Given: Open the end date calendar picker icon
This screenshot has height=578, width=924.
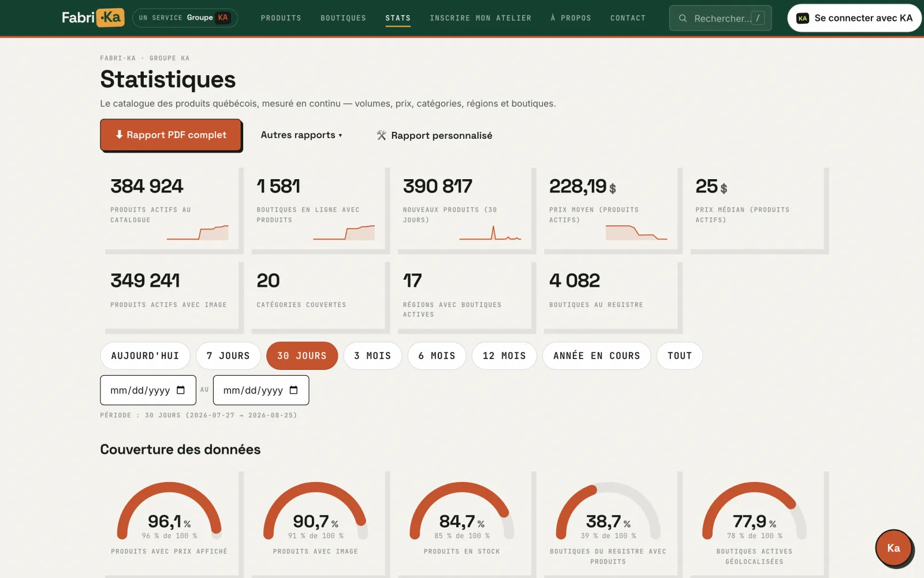Looking at the screenshot, I should pyautogui.click(x=293, y=390).
